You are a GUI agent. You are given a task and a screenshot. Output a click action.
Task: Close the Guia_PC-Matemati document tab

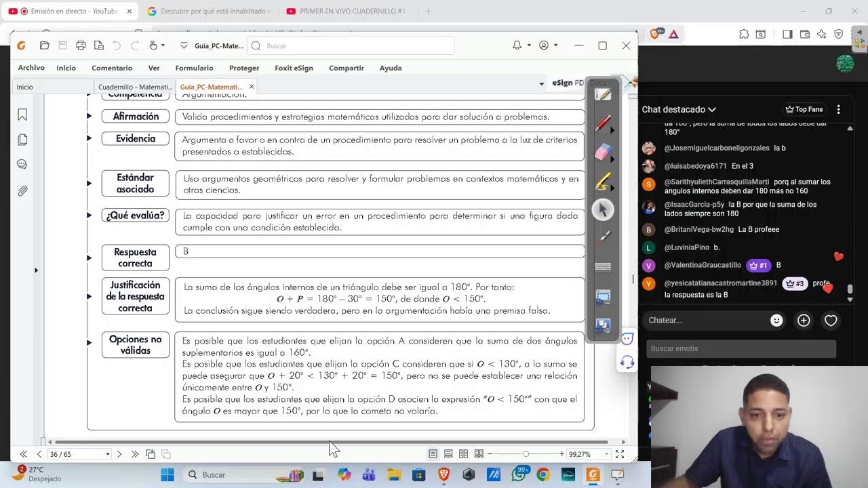click(x=252, y=87)
